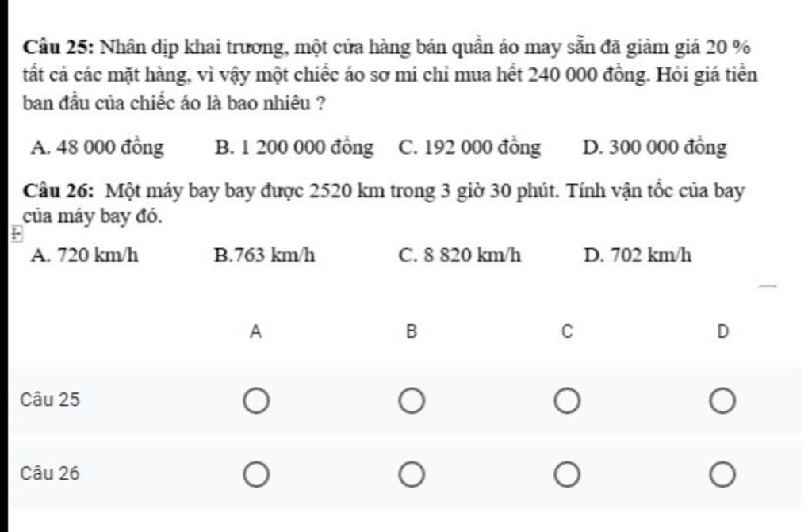This screenshot has height=532, width=812.
Task: Click the bold "Câu 26:" question heading
Action: [59, 191]
